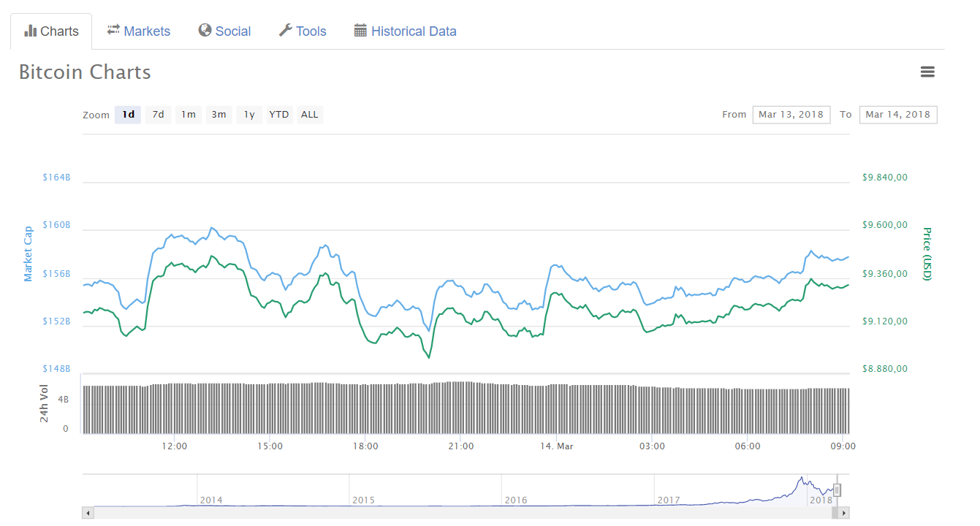Viewport: 980px width, 526px height.
Task: Set zoom to 1m
Action: (189, 115)
